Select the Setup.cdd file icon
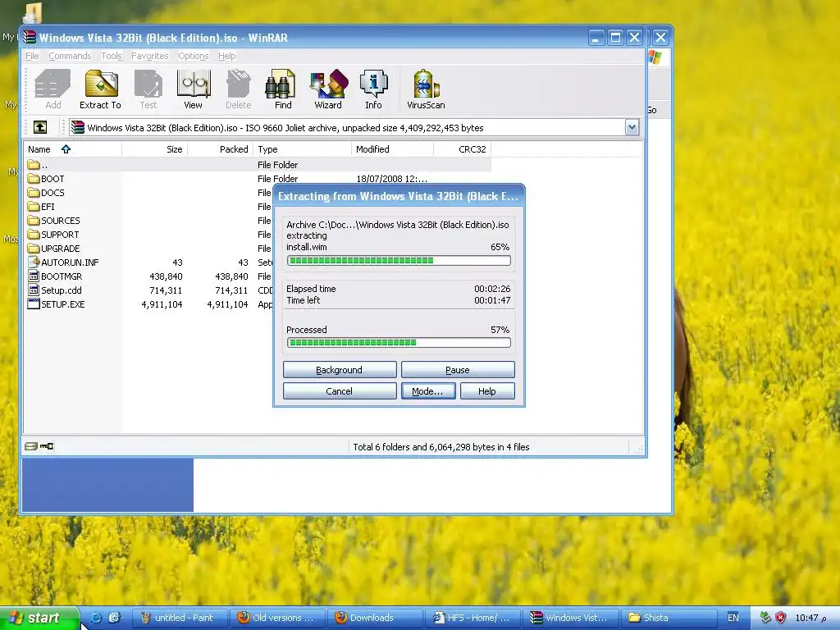 click(34, 290)
